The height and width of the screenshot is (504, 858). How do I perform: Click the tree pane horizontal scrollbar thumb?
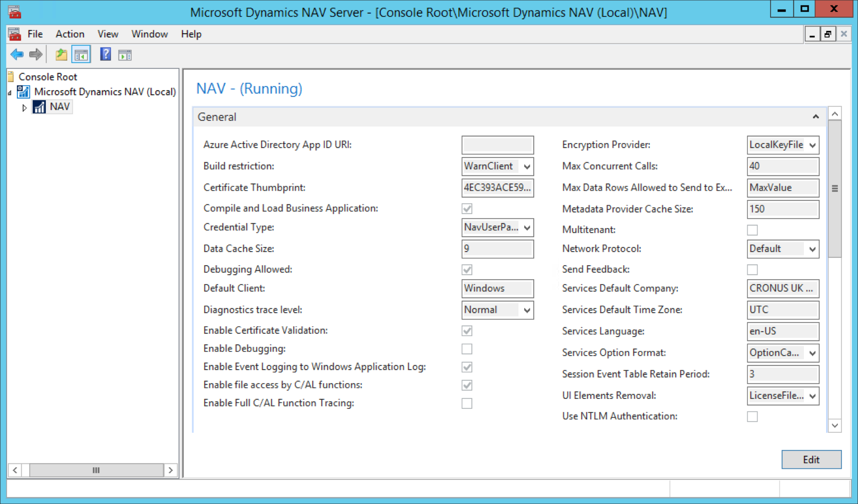point(96,470)
